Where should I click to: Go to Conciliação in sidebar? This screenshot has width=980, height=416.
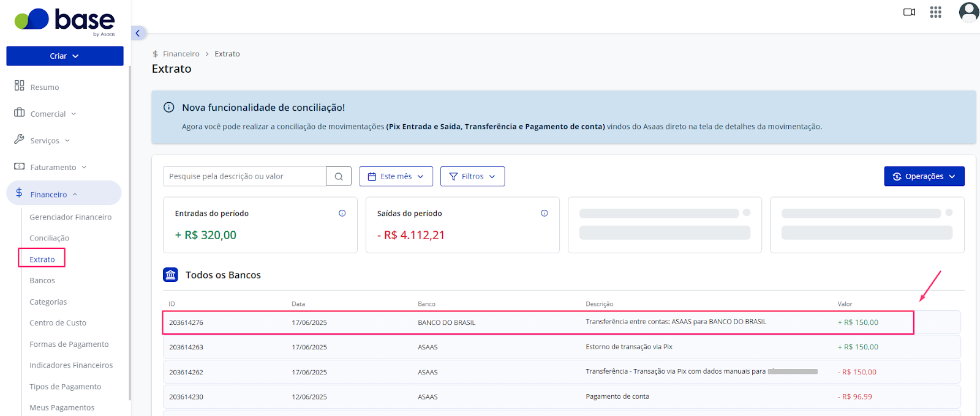click(49, 238)
